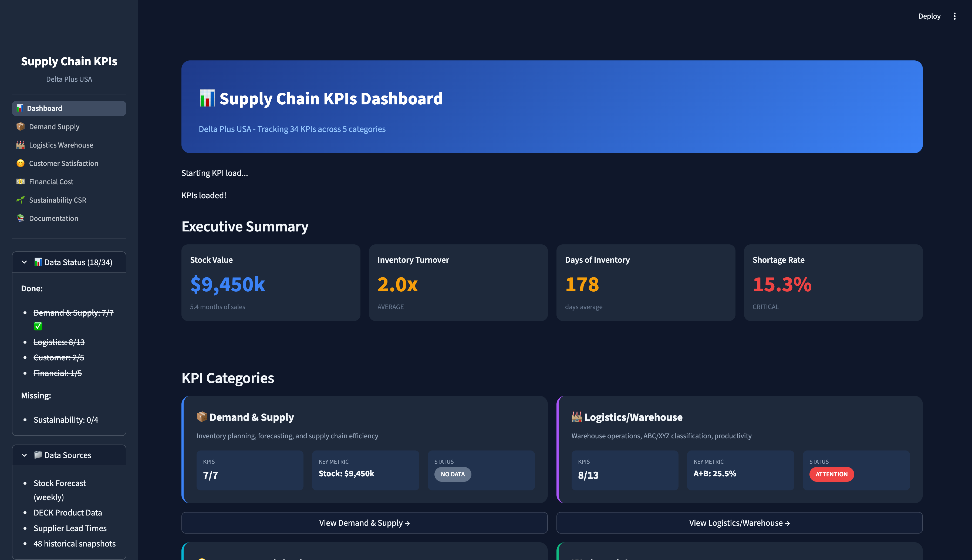The image size is (972, 560).
Task: Click the Shortage Rate critical metric card
Action: tap(833, 283)
